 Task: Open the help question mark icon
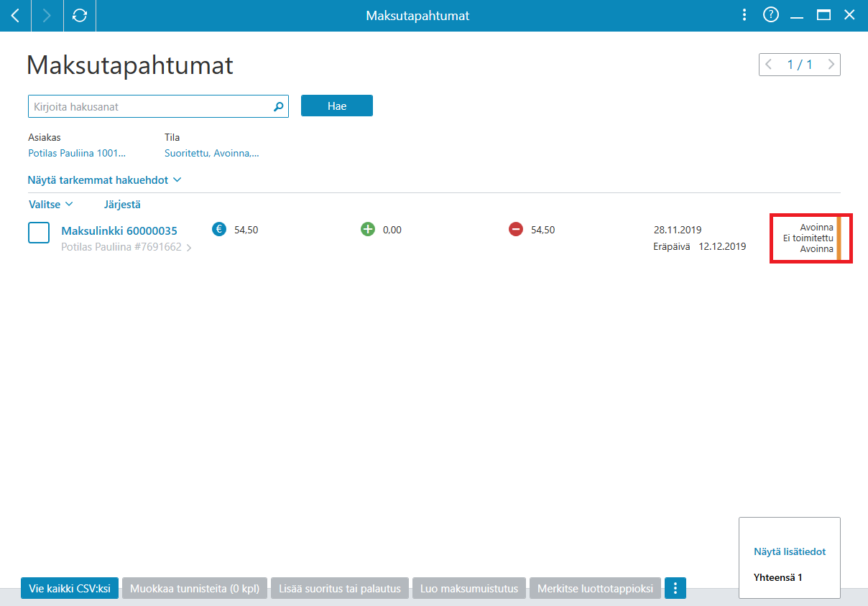[771, 14]
